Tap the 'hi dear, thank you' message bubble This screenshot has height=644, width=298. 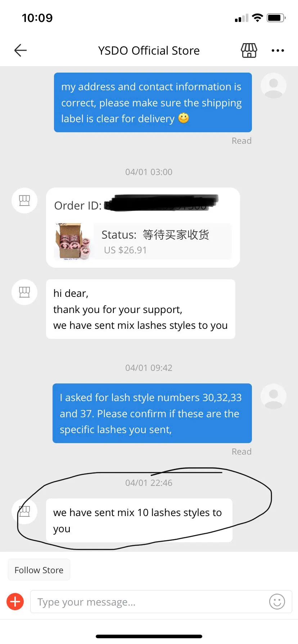(x=141, y=309)
